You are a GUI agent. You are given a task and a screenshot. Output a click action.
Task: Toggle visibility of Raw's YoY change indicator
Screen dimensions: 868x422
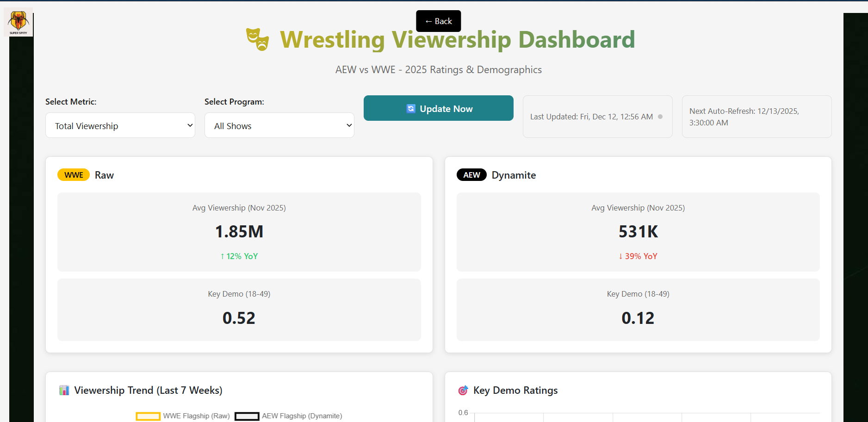[x=239, y=256]
